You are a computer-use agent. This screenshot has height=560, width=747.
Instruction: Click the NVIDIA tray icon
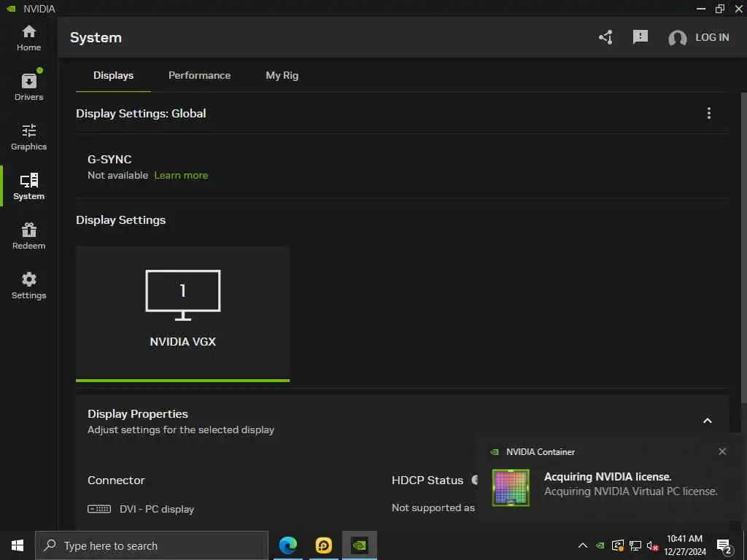click(600, 545)
